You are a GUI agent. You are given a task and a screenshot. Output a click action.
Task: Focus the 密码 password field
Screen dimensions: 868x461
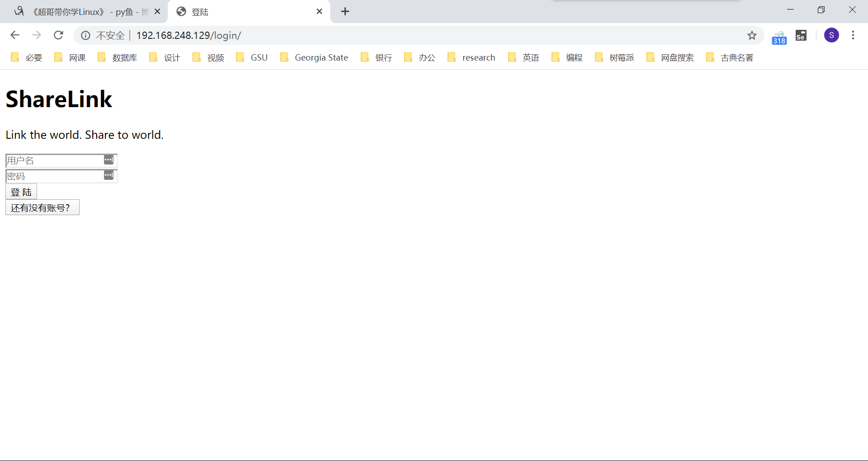(x=61, y=176)
